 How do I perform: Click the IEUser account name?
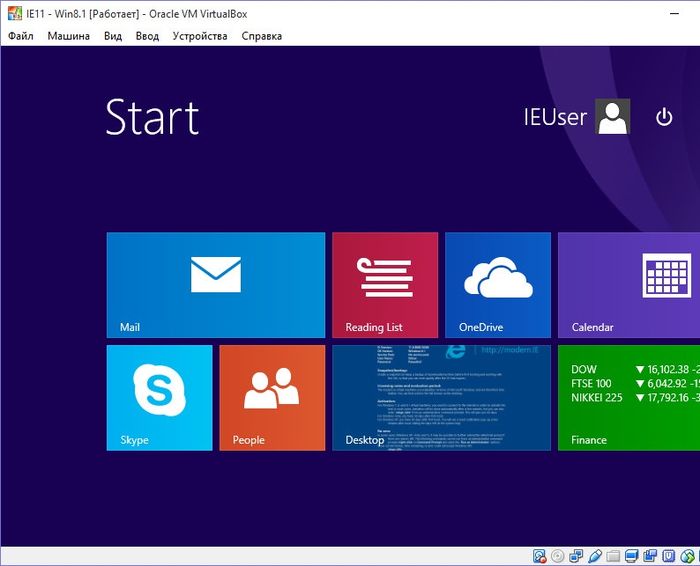(555, 117)
